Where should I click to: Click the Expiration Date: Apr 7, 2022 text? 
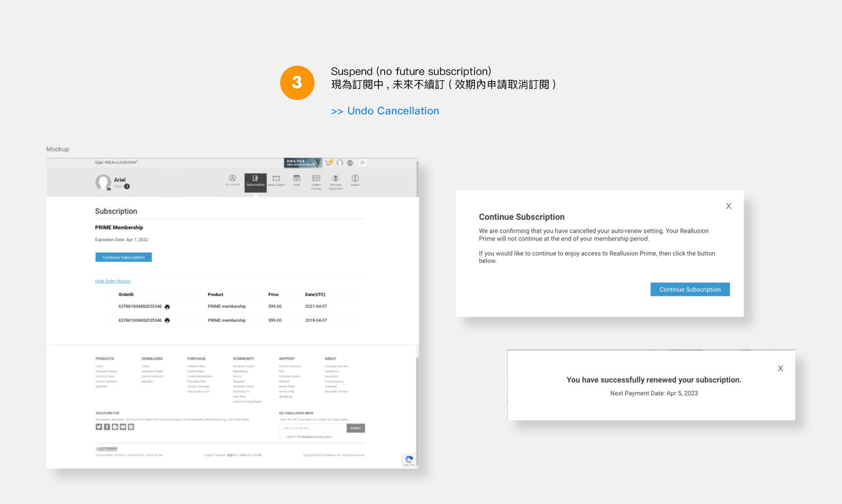[x=121, y=240]
